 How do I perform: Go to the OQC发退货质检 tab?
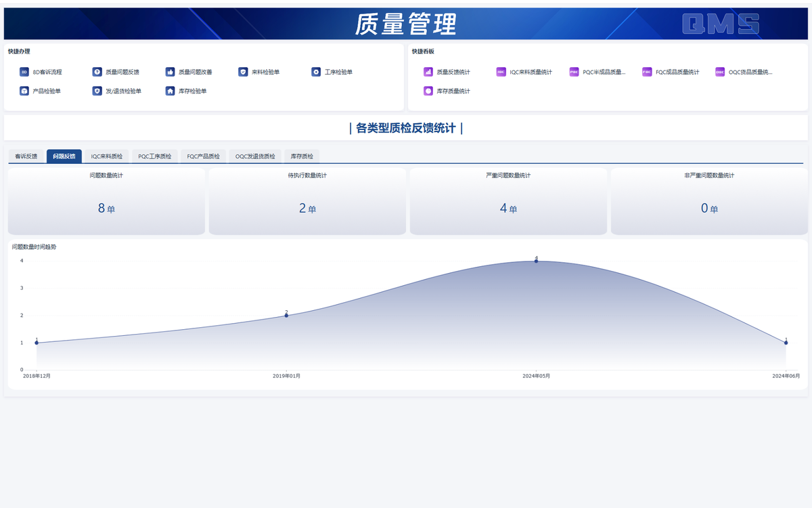click(x=255, y=156)
